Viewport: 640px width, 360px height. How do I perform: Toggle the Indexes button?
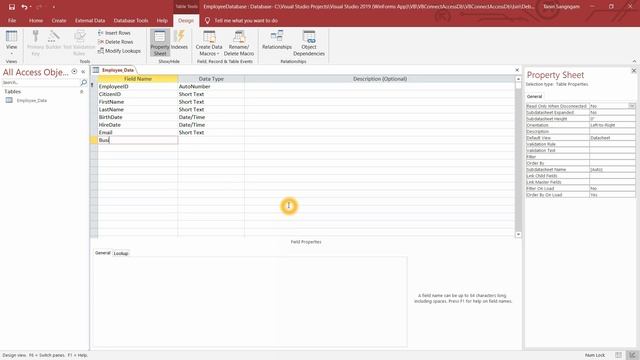(179, 40)
